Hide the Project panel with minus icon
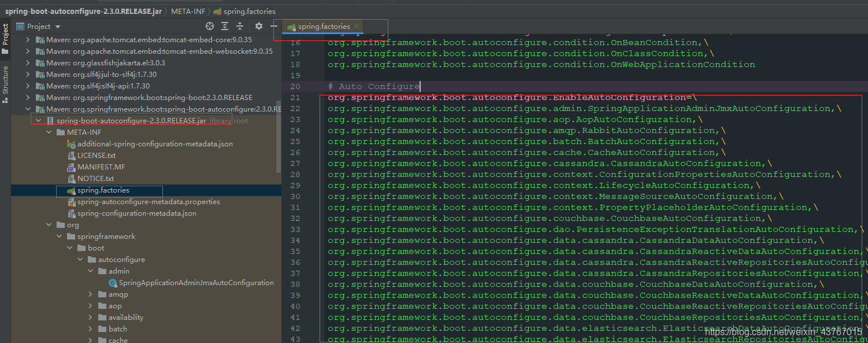This screenshot has height=343, width=868. point(274,26)
